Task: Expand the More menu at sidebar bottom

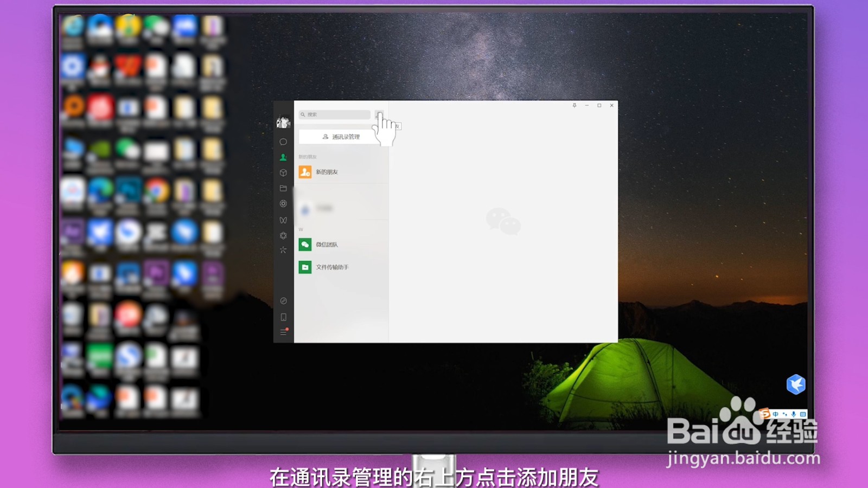Action: [283, 332]
